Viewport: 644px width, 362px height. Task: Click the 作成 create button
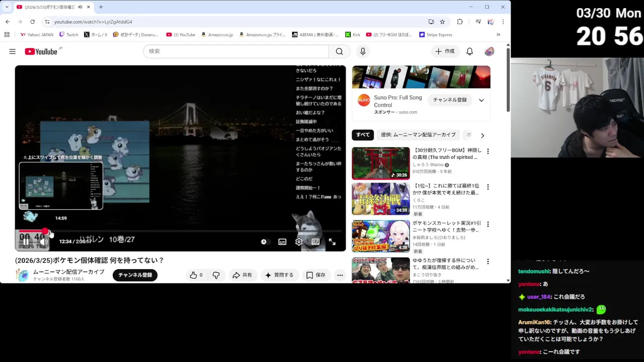(x=445, y=51)
